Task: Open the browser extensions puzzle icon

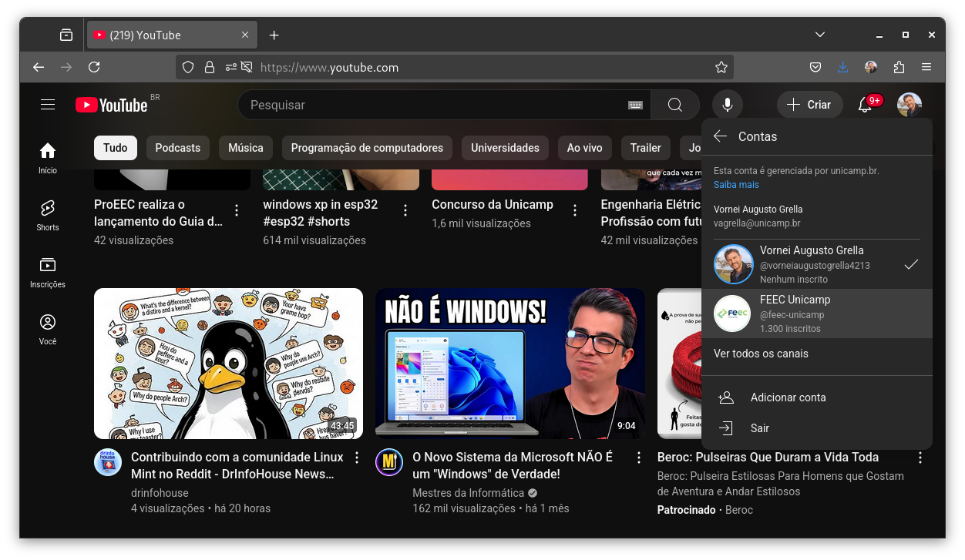Action: tap(899, 67)
